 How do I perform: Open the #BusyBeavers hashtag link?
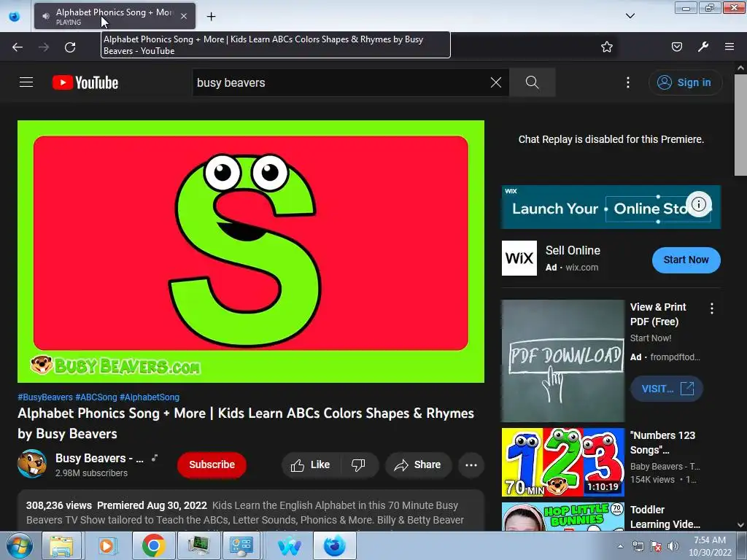coord(45,397)
